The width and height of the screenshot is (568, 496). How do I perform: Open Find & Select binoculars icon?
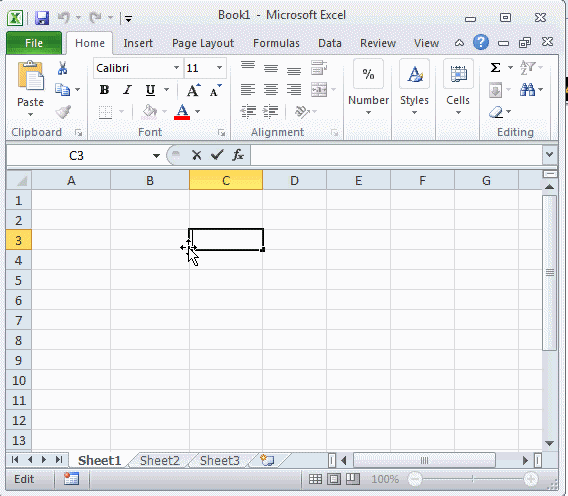(527, 89)
